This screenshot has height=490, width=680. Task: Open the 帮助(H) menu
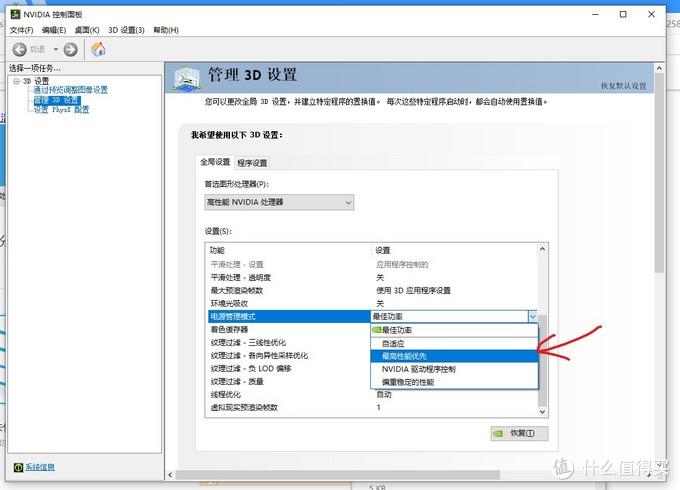[166, 30]
